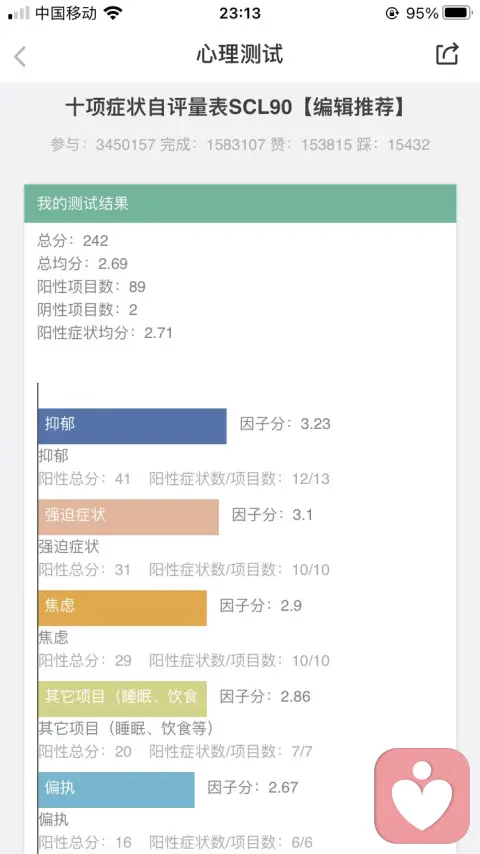Select the blue 抑郁 bar
Image resolution: width=480 pixels, height=854 pixels.
[x=132, y=426]
